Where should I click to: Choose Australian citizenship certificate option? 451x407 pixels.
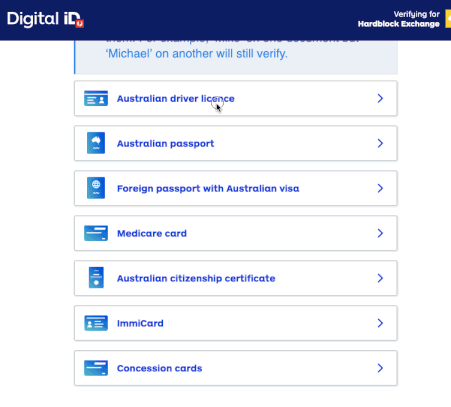[236, 278]
